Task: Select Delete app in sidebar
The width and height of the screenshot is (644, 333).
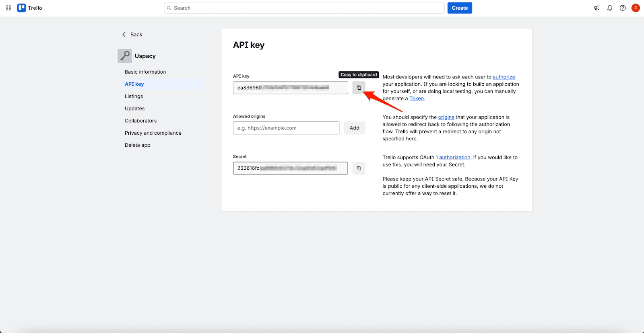Action: click(x=137, y=145)
